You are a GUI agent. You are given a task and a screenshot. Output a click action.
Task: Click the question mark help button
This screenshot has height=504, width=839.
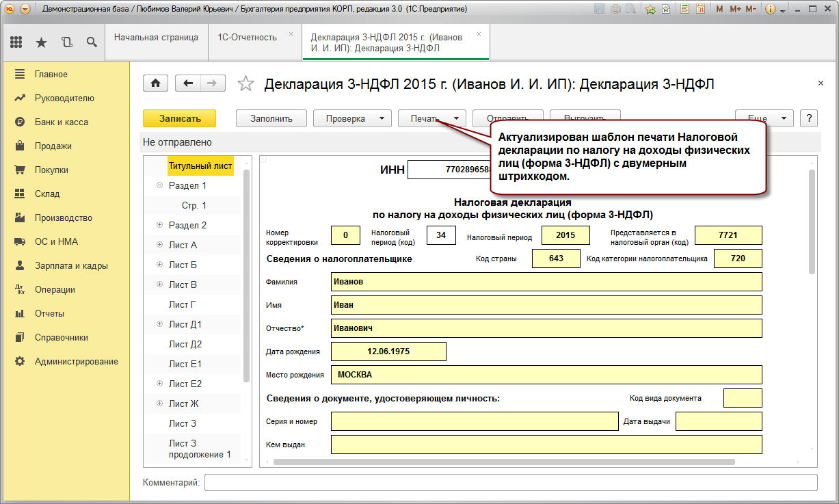809,118
